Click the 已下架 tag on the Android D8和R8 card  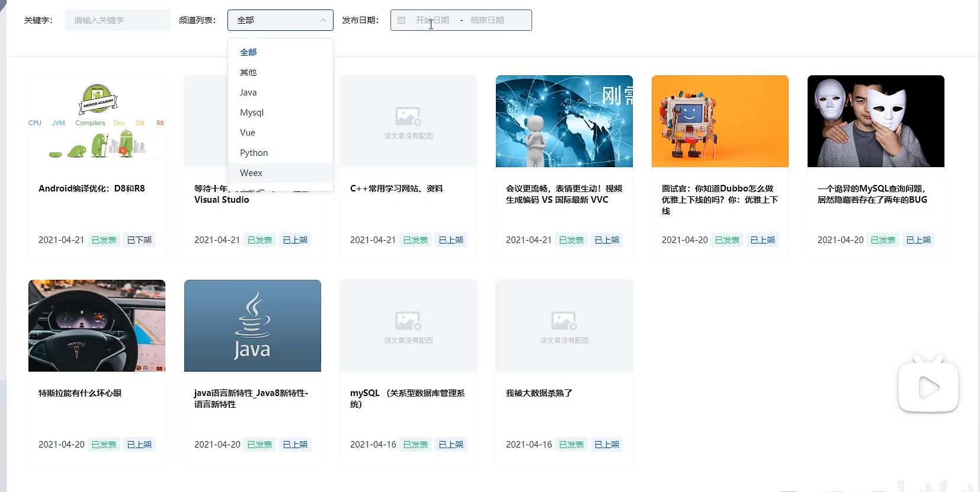pos(139,240)
